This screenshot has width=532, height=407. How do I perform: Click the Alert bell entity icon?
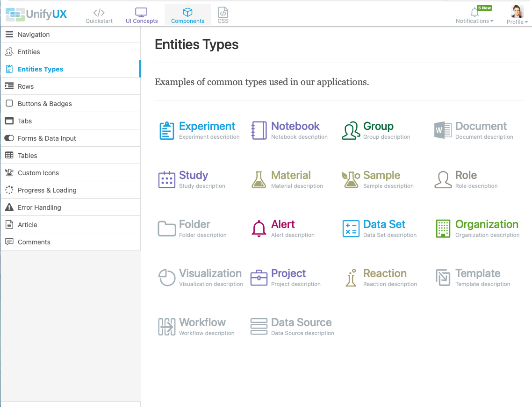coord(259,228)
